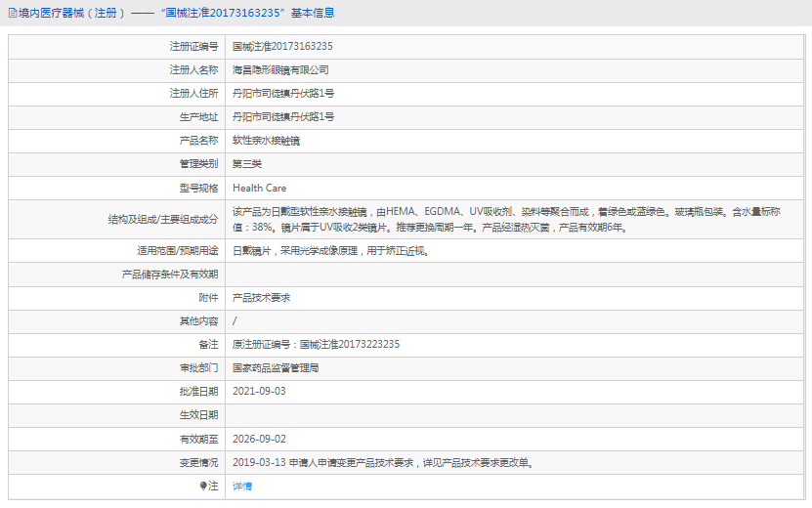Click the 管理类别 label

tap(199, 164)
